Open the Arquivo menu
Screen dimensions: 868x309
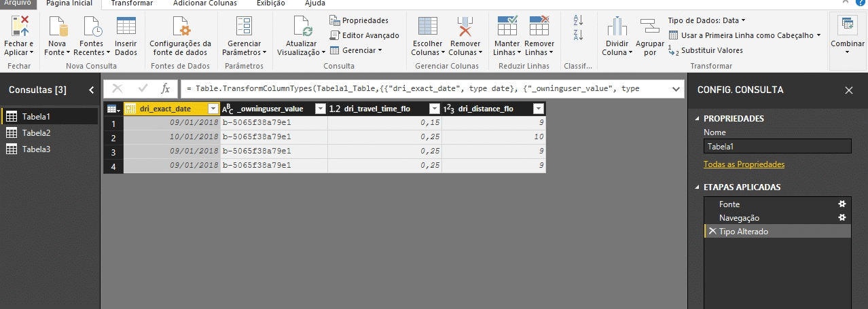click(x=16, y=3)
